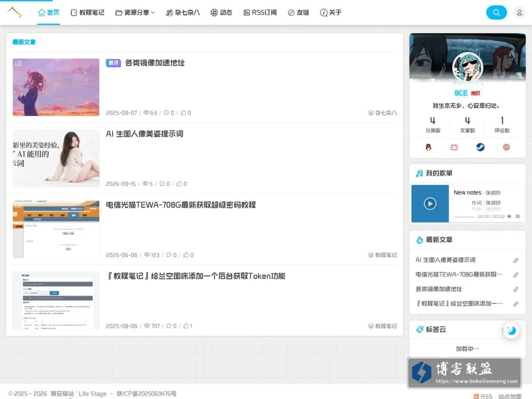Open 教程笔记 navigation item
532x399 pixels.
point(87,12)
